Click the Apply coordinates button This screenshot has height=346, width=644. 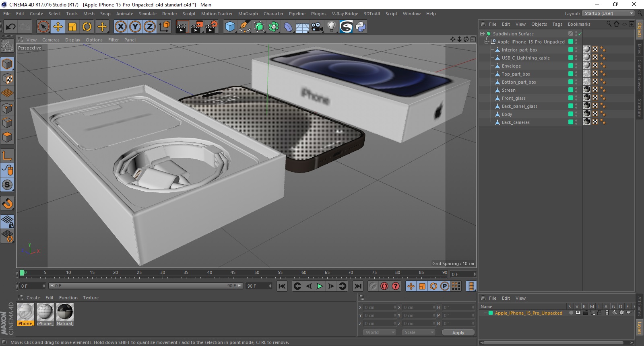pos(458,333)
